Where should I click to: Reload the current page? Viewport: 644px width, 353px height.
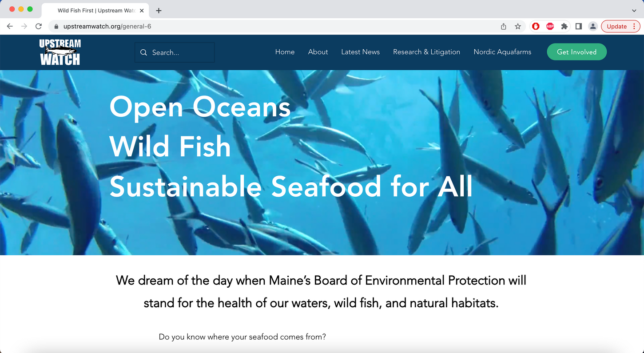[39, 26]
